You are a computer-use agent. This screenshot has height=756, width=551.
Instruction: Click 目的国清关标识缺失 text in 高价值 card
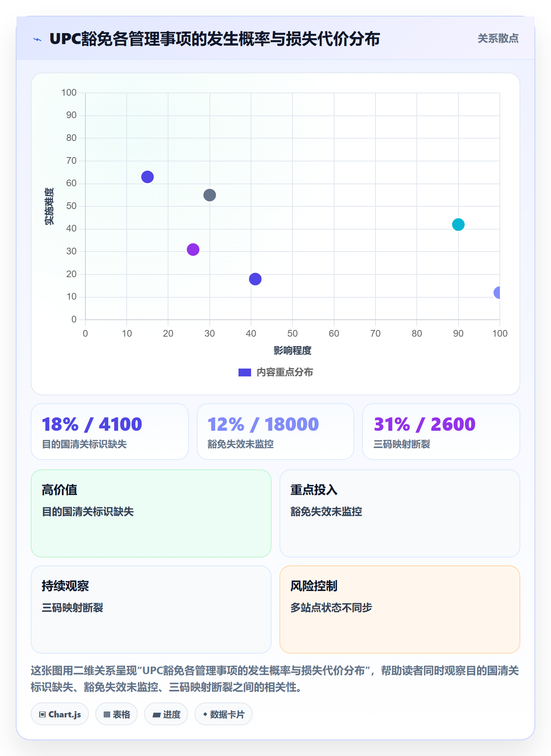pos(88,511)
